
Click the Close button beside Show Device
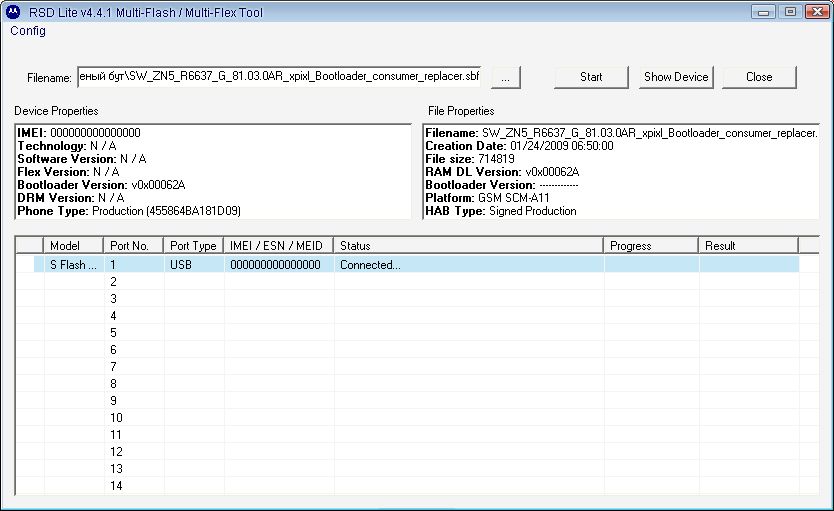coord(759,77)
